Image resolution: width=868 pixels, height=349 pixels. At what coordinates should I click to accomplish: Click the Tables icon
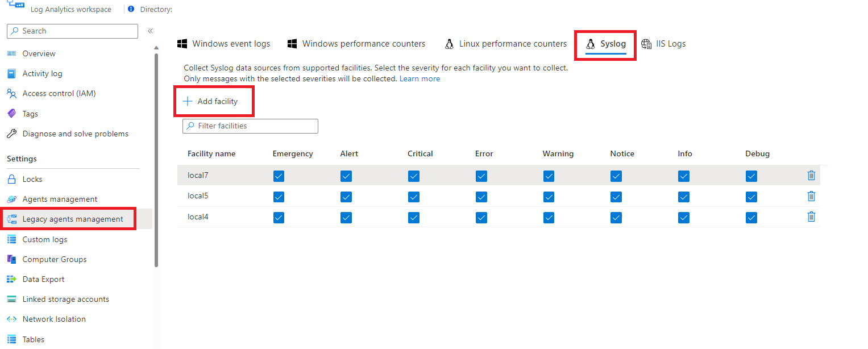11,339
